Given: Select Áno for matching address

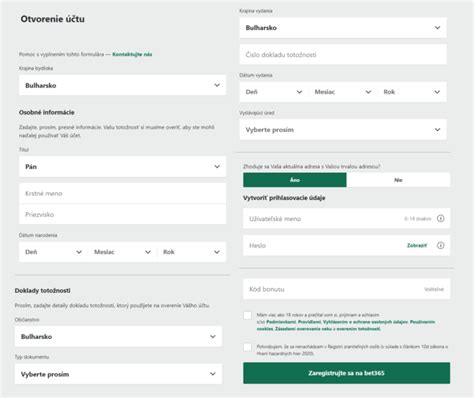Looking at the screenshot, I should point(295,180).
